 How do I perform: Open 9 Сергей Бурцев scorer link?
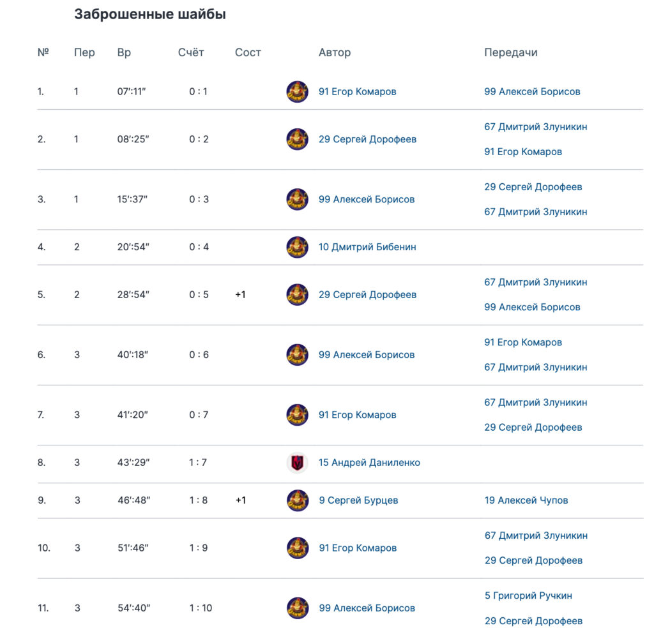click(x=358, y=500)
